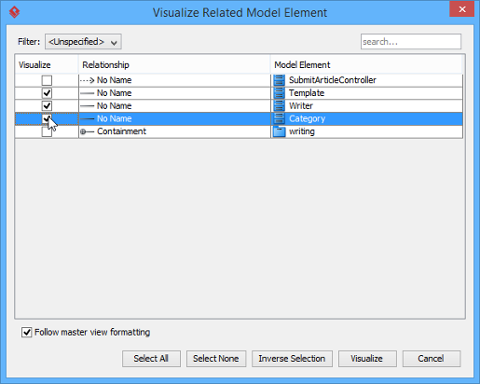This screenshot has height=384, width=480.
Task: Toggle Follow master view formatting checkbox
Action: point(26,332)
